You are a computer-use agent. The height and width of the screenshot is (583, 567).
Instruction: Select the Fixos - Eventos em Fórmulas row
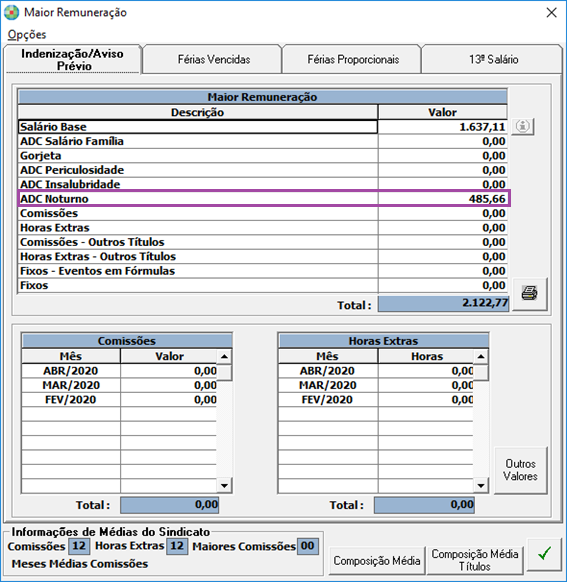(262, 271)
